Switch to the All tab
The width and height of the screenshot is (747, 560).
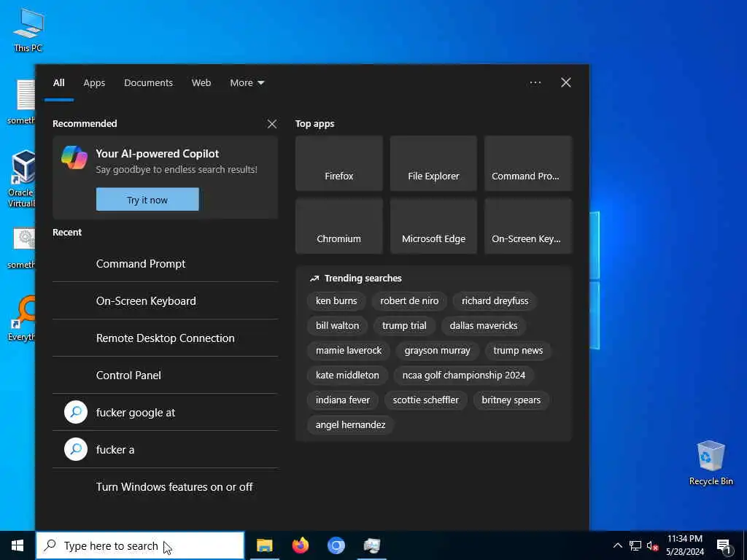[x=58, y=83]
